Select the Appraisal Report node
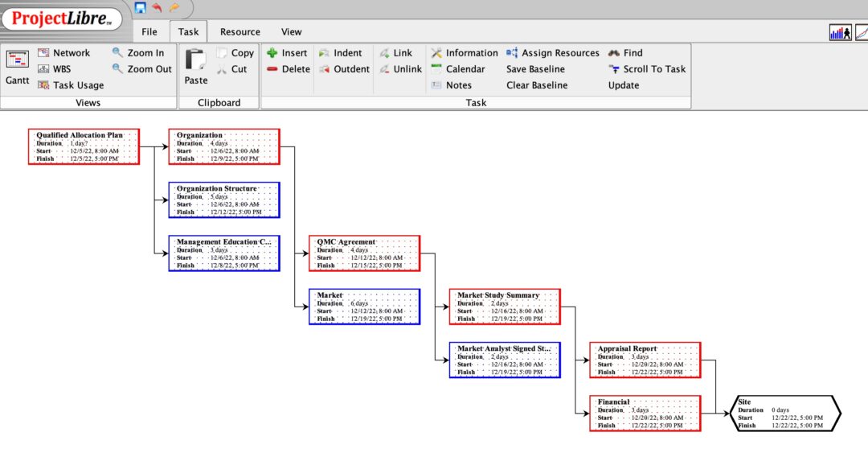Viewport: 868px width, 457px height. coord(645,360)
